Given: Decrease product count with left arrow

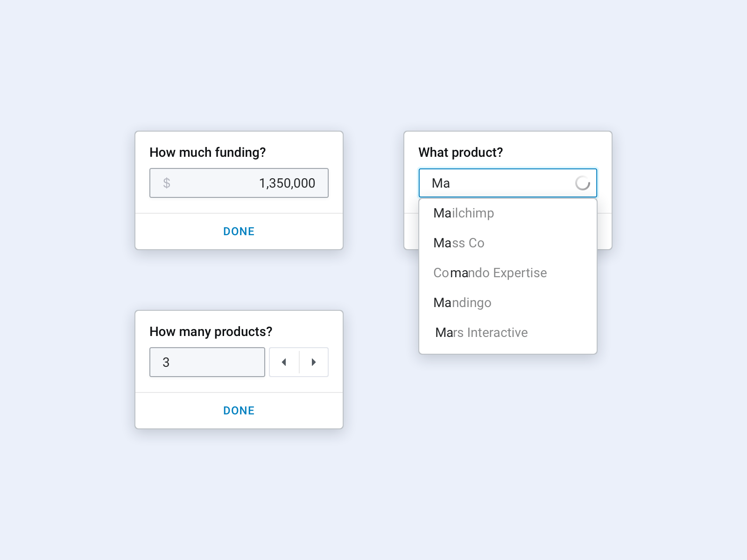Looking at the screenshot, I should 284,362.
